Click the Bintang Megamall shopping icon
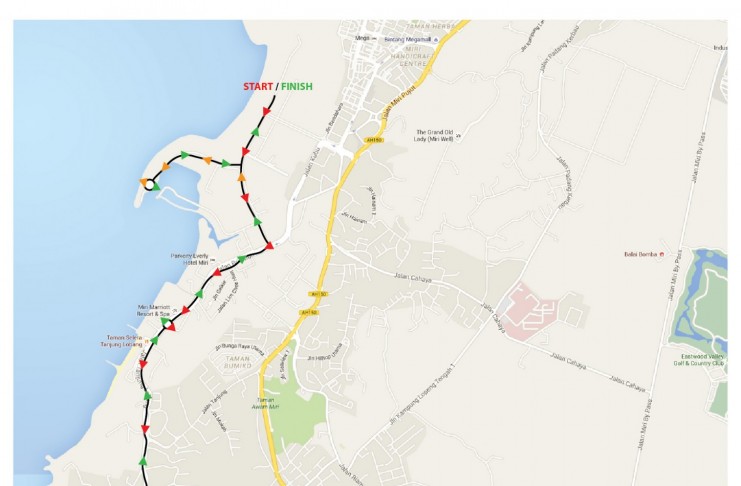This screenshot has height=486, width=741. [436, 40]
